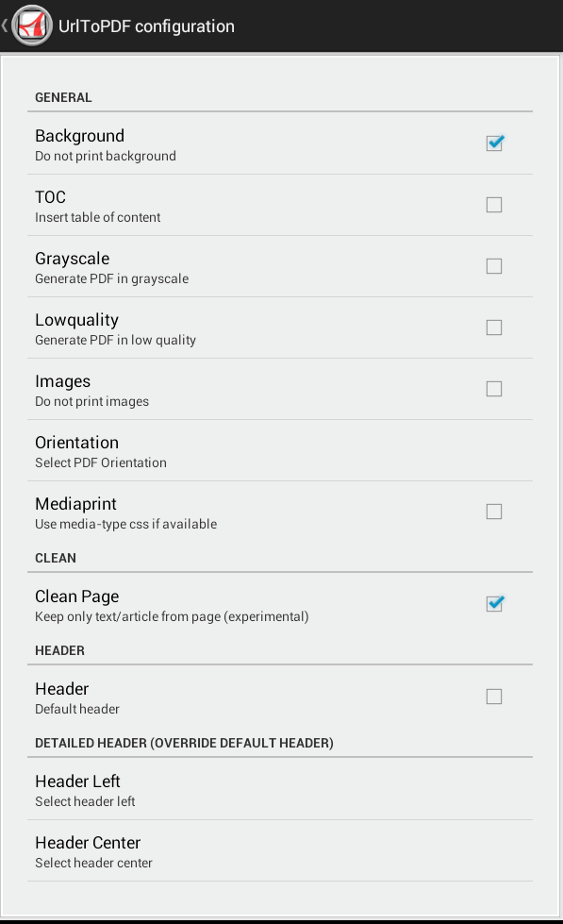
Task: Tap the Background setting row label
Action: pos(79,136)
